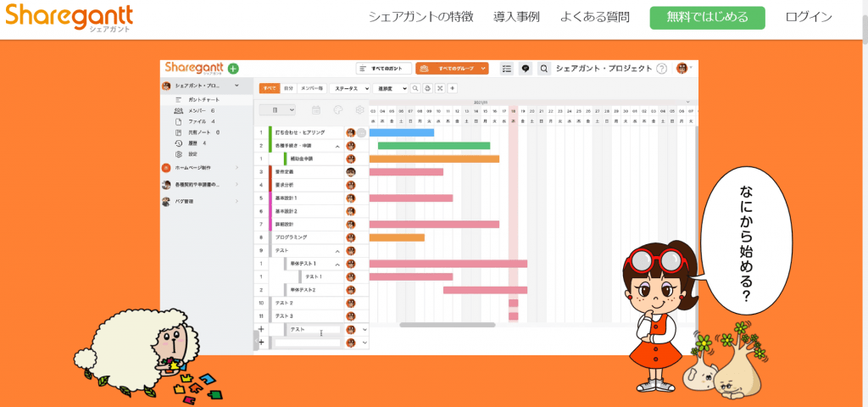The width and height of the screenshot is (868, 407).
Task: Open the すべてのグループ orange dropdown
Action: point(453,69)
